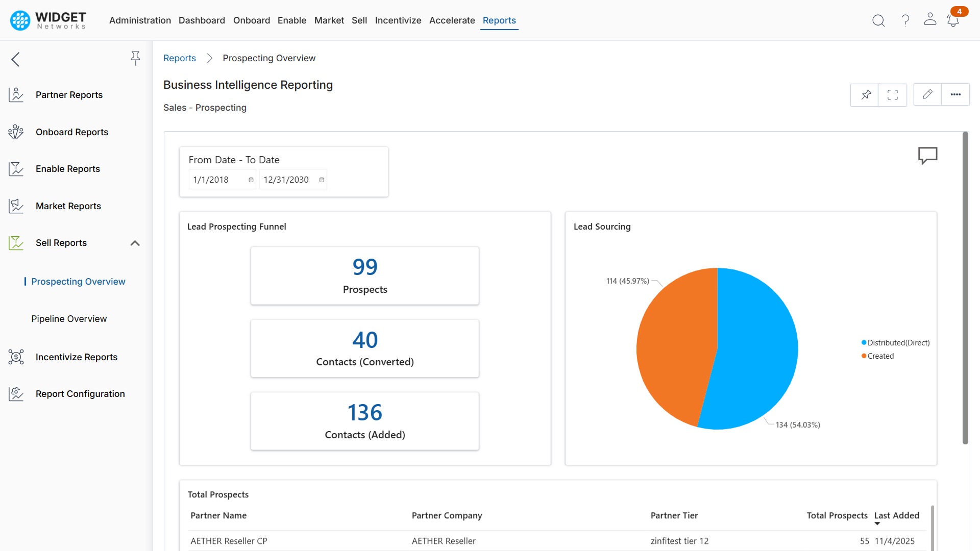Image resolution: width=980 pixels, height=551 pixels.
Task: Open Pipeline Overview in the sidebar
Action: point(69,318)
